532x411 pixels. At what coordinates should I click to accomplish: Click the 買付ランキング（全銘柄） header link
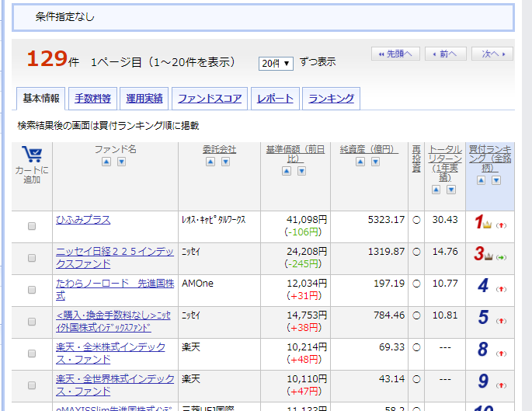[490, 158]
